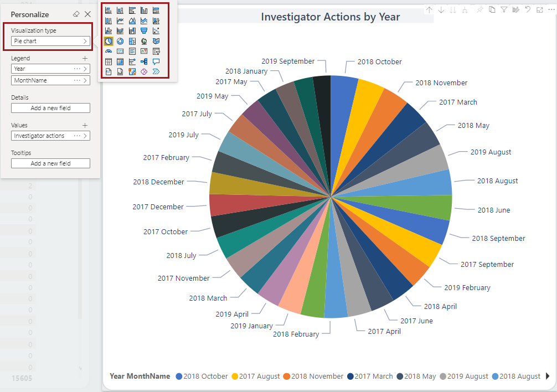The width and height of the screenshot is (557, 392).
Task: Click the drill down arrow on the visual
Action: (x=441, y=9)
